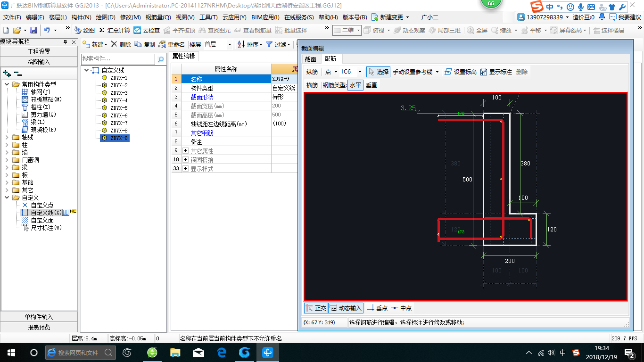Rename component with 重命名 icon
Image resolution: width=644 pixels, height=362 pixels.
pos(172,44)
